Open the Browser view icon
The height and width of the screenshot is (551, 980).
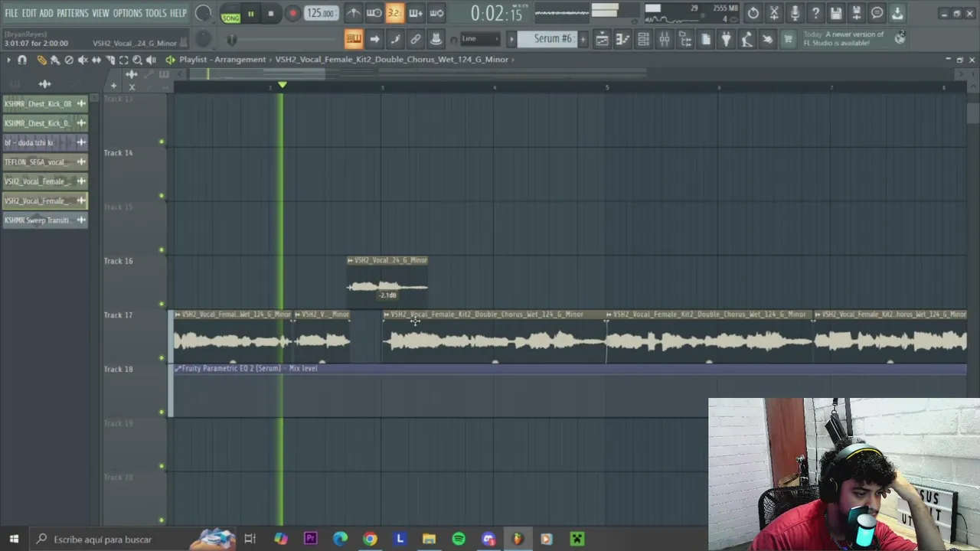pos(684,39)
